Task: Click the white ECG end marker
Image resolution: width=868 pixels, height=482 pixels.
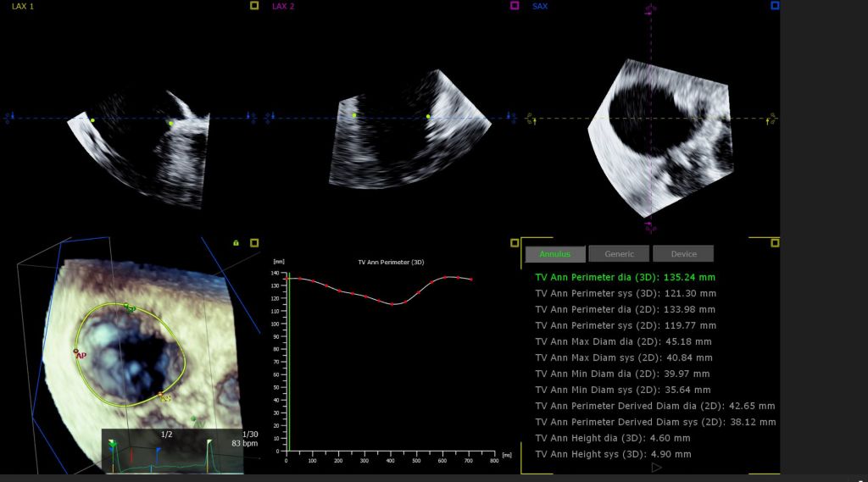Action: coord(209,443)
